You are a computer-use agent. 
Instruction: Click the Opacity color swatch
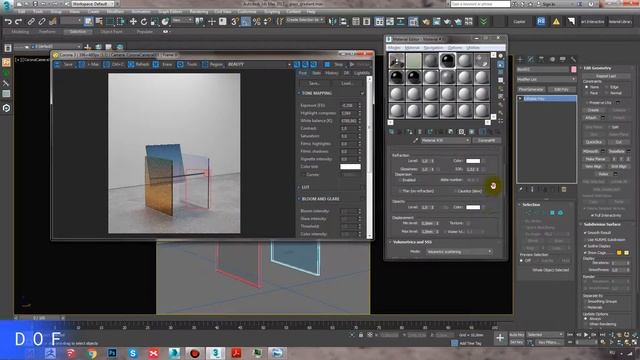coord(473,207)
